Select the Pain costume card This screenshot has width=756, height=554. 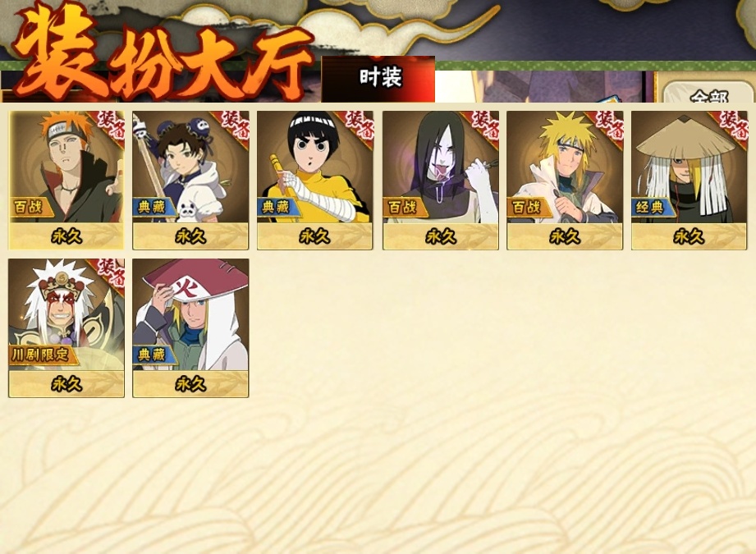[66, 181]
